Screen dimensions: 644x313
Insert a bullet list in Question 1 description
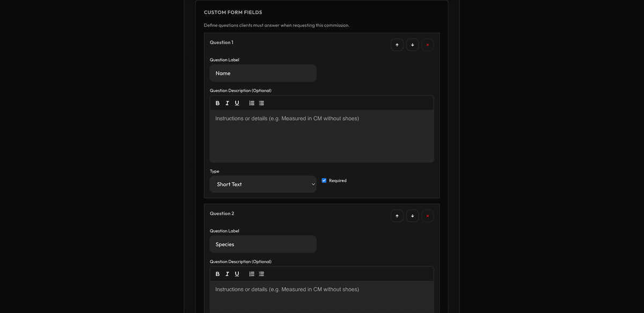coord(261,103)
